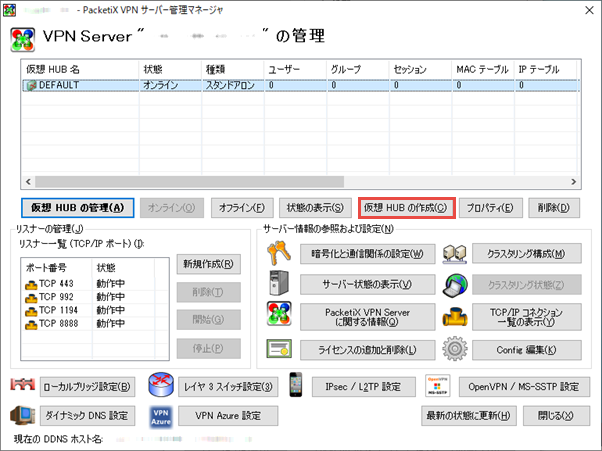
Task: Click the hub list horizontal scrollbar right arrow
Action: [573, 182]
